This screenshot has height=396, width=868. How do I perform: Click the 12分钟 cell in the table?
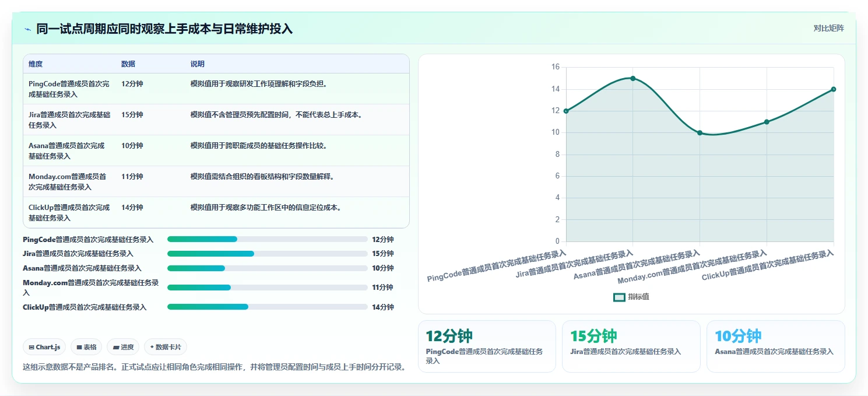(132, 83)
